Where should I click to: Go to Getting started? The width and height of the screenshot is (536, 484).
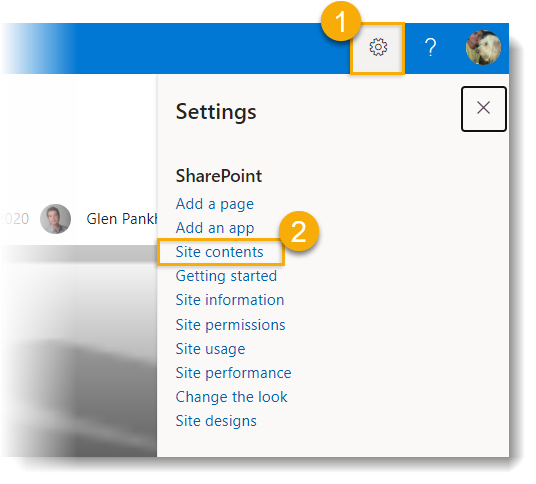(226, 276)
